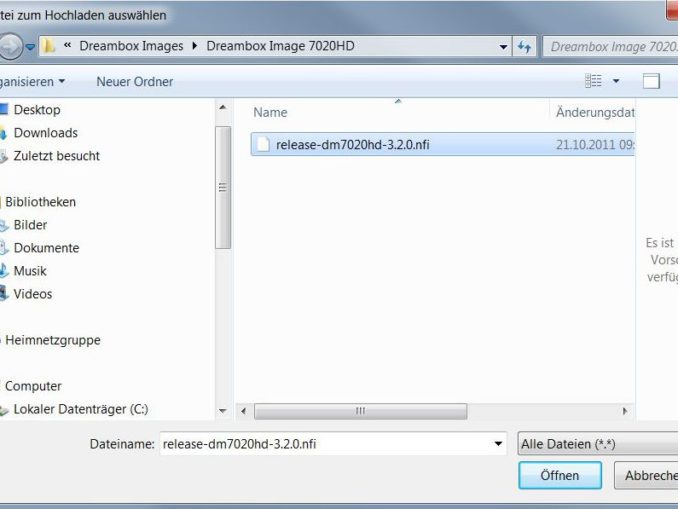Select Desktop in the navigation pane

[x=37, y=110]
